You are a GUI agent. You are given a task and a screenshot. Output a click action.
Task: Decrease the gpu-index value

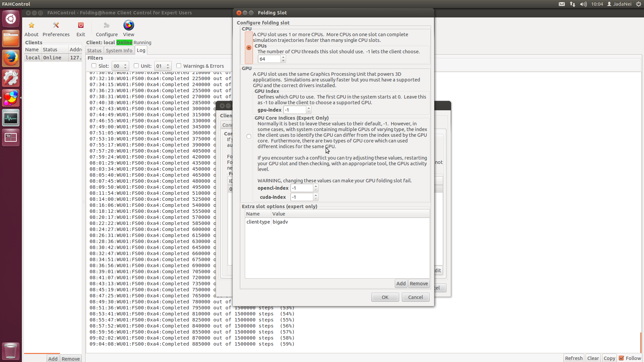309,112
